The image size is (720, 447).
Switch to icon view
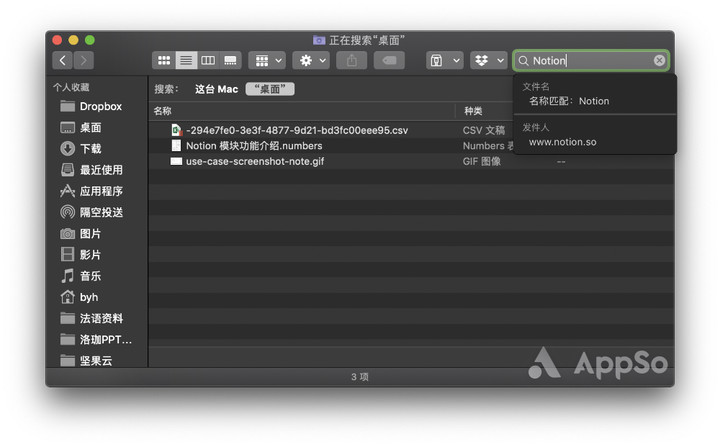tap(163, 60)
